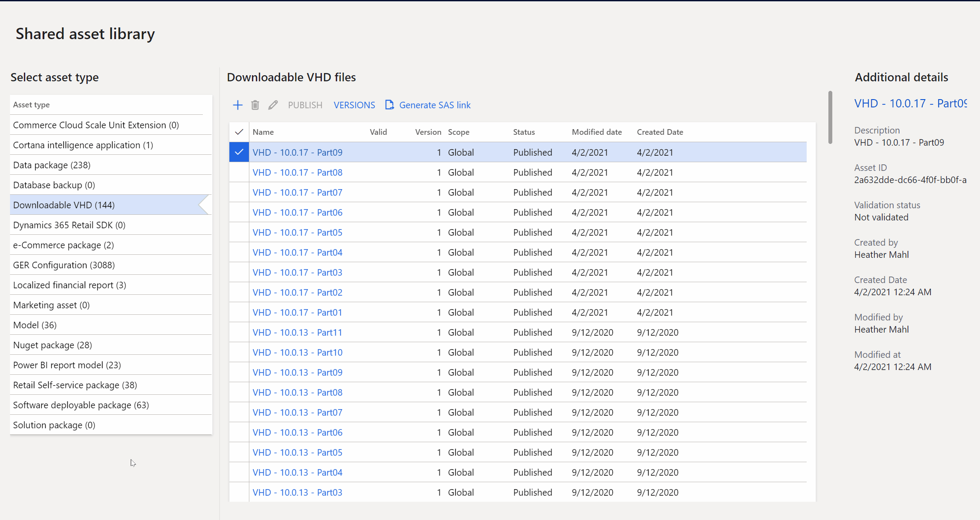The width and height of the screenshot is (980, 520).
Task: Sort by the Modified date column header
Action: 596,132
